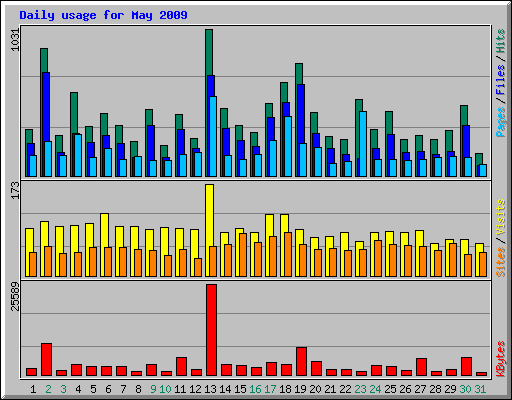Click day 25 on the x-axis
The width and height of the screenshot is (512, 400).
coord(390,389)
